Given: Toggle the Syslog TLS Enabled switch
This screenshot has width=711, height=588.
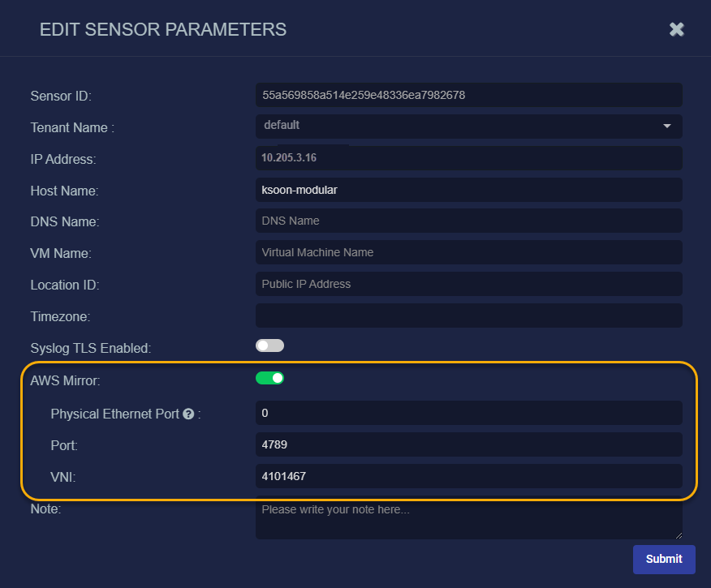Looking at the screenshot, I should point(269,346).
